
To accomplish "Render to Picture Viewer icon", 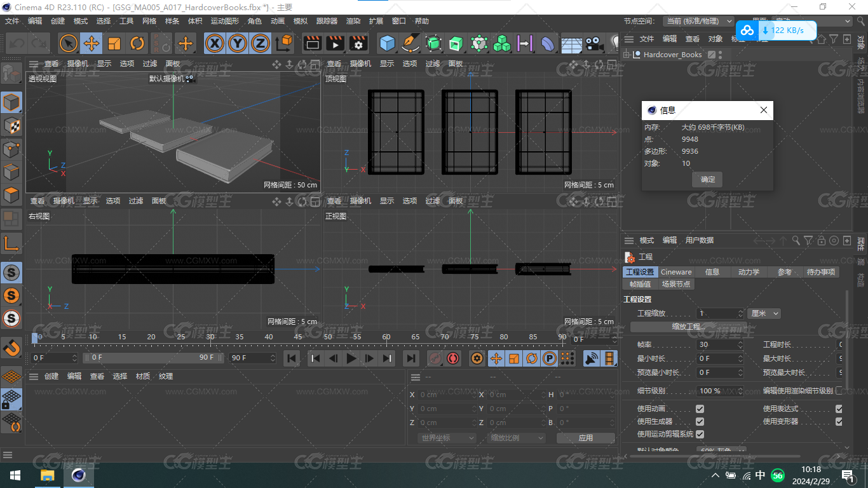I will click(335, 43).
